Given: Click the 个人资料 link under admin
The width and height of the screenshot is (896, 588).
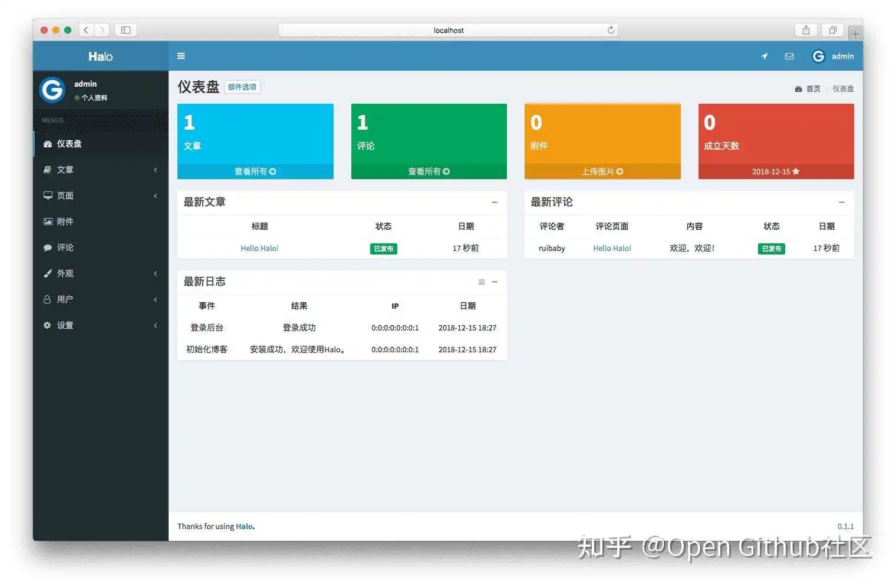Looking at the screenshot, I should (94, 98).
